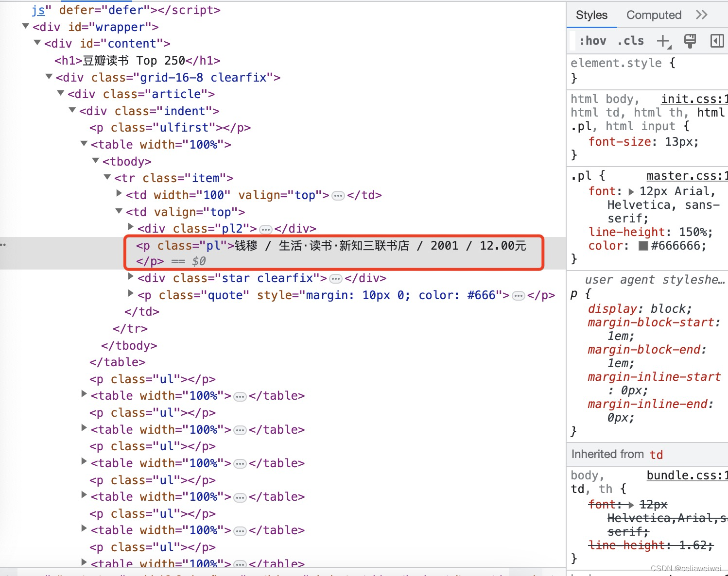728x576 pixels.
Task: Open the init.css source link
Action: [694, 99]
